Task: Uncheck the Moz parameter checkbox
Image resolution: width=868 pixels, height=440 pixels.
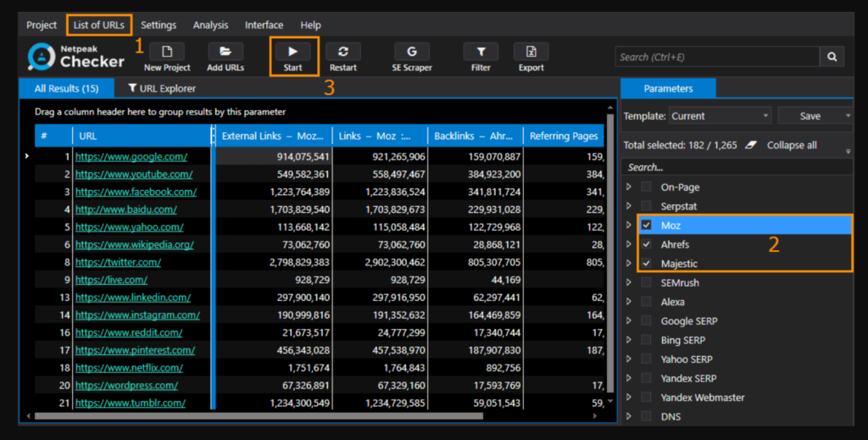Action: pos(647,226)
